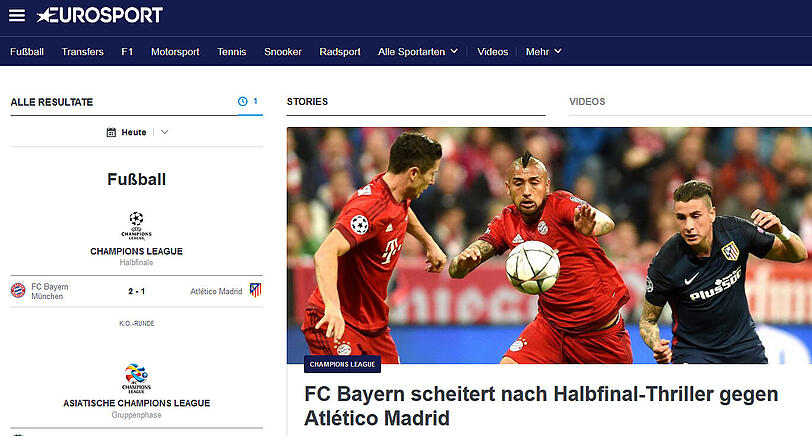This screenshot has width=812, height=436.
Task: Open the FC Bayern scheitert headline
Action: click(x=541, y=406)
